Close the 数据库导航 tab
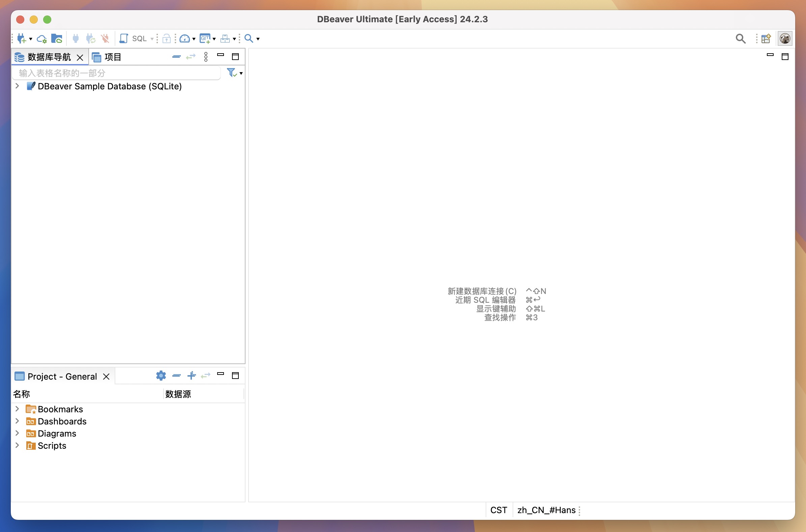This screenshot has width=806, height=532. (80, 57)
